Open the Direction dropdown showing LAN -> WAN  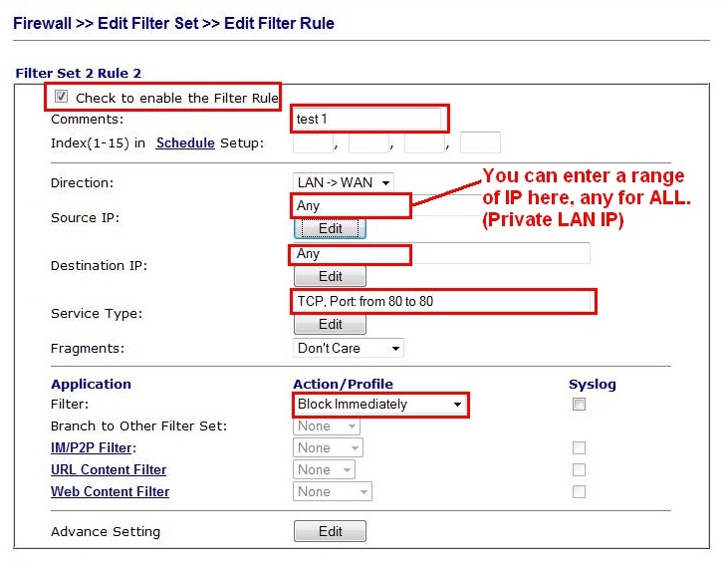pyautogui.click(x=344, y=182)
